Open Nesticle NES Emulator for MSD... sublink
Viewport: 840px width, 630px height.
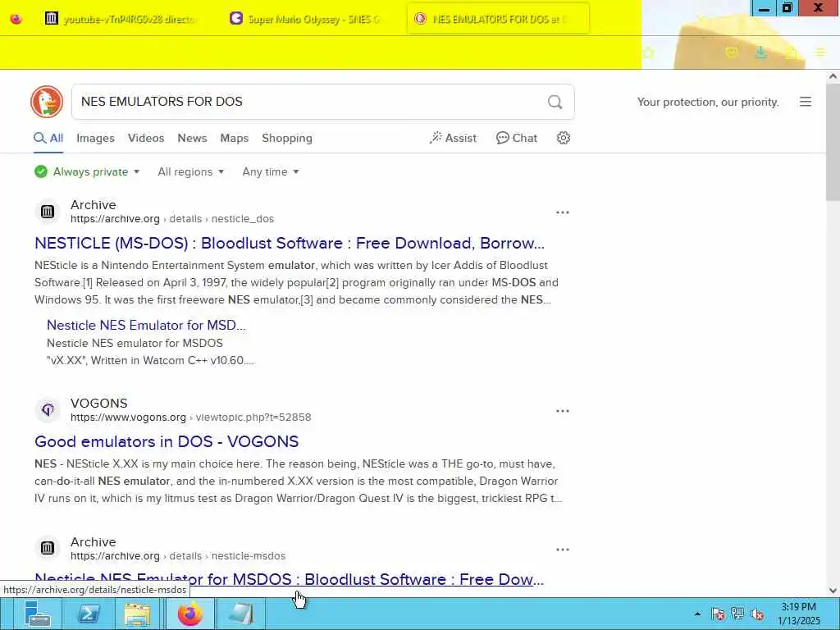click(146, 325)
